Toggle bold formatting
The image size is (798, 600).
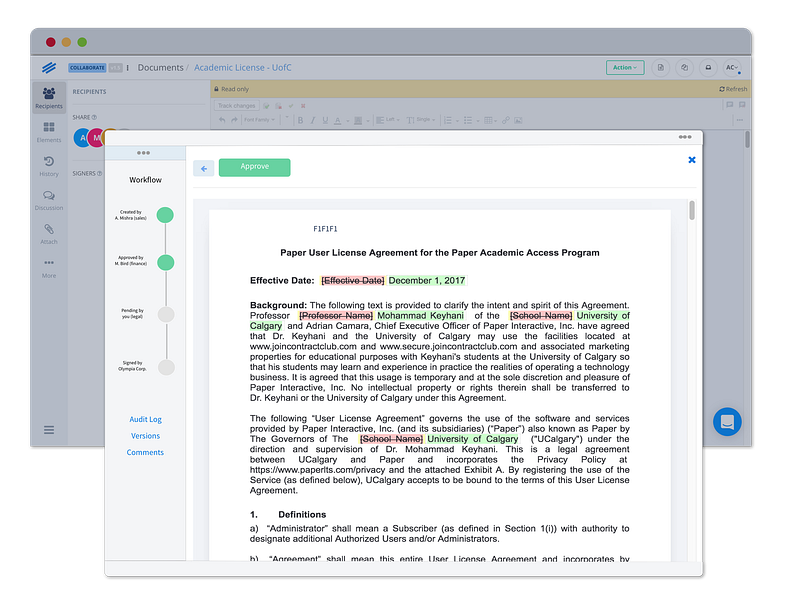[300, 121]
